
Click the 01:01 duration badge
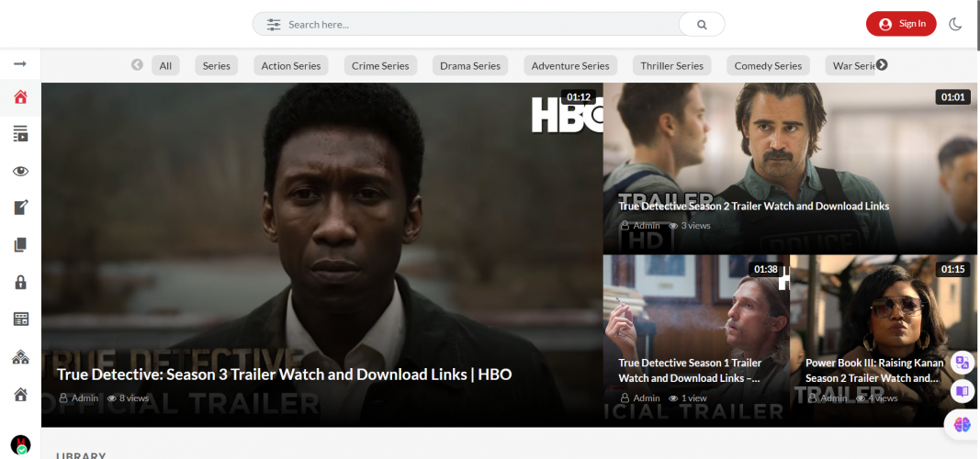(x=953, y=96)
